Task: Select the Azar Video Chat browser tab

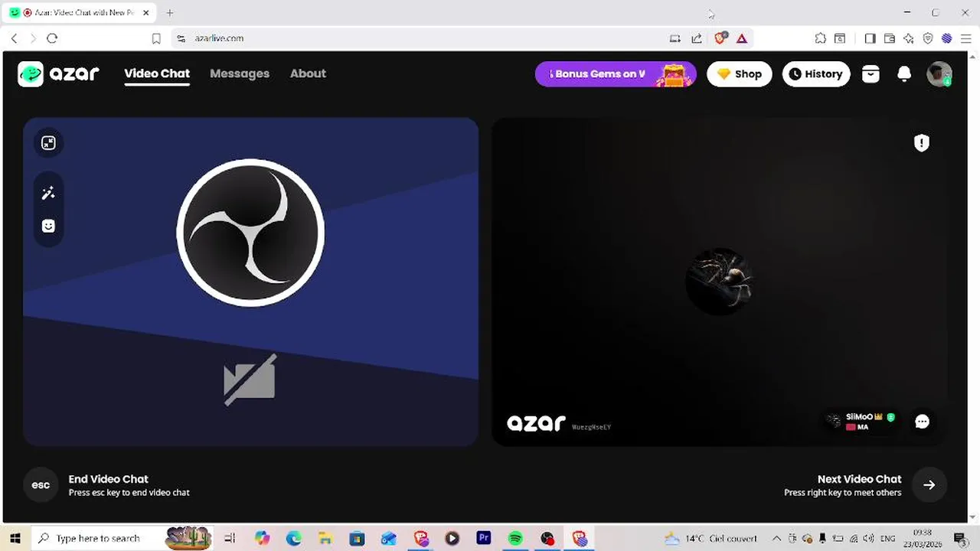Action: pos(80,13)
